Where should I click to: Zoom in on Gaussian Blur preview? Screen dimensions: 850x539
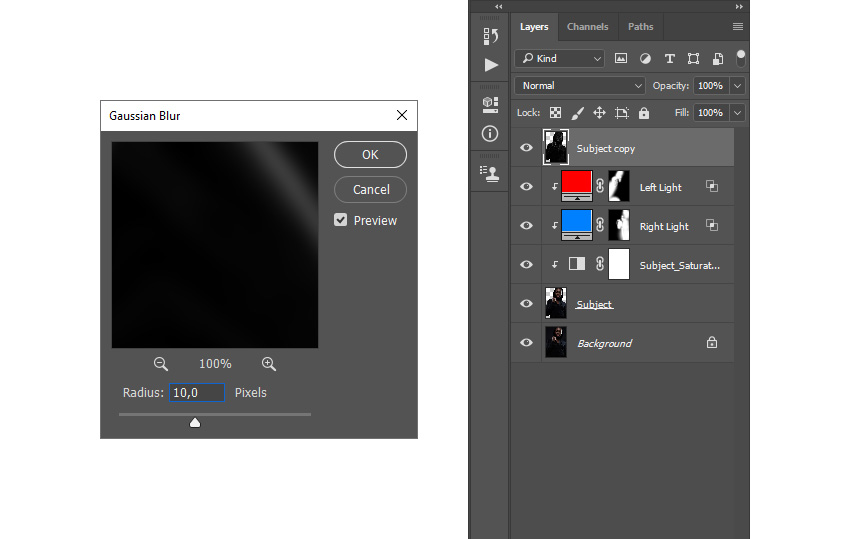click(269, 364)
